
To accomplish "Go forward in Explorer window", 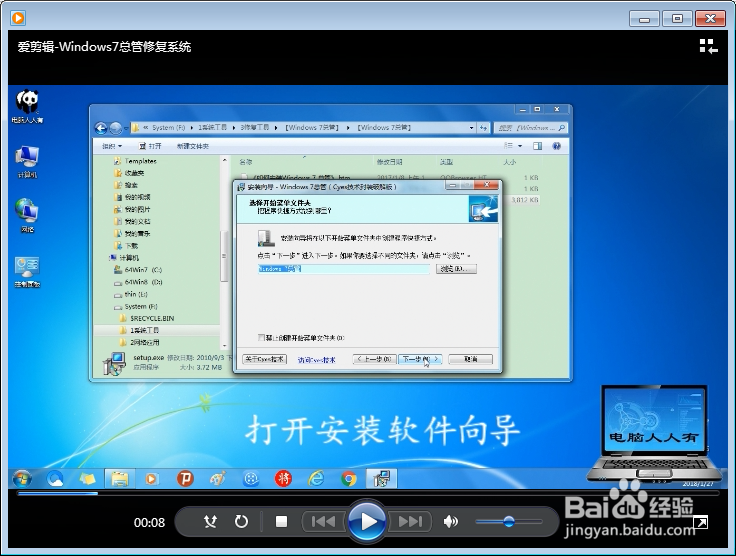I will (x=115, y=128).
